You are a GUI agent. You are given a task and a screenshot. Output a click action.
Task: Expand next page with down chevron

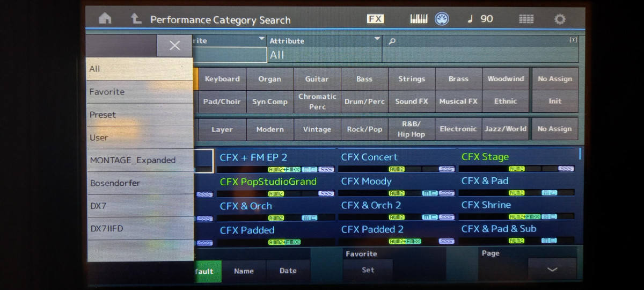click(552, 270)
